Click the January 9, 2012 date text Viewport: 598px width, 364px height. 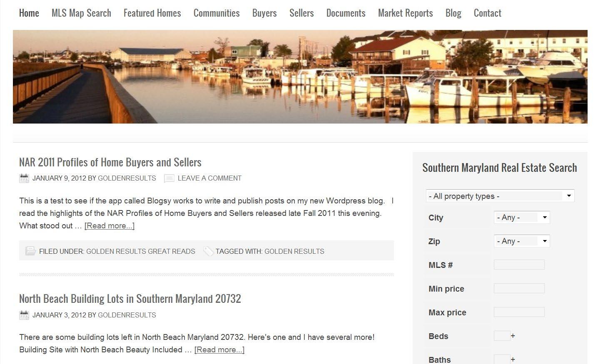pos(59,178)
